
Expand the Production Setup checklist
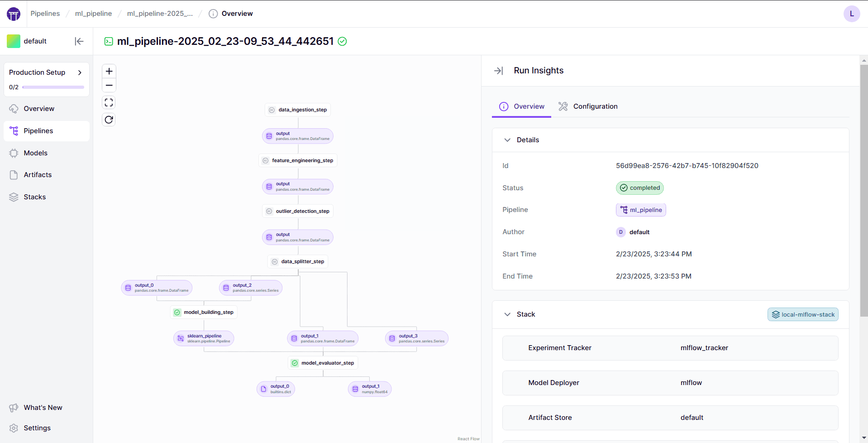click(x=80, y=72)
